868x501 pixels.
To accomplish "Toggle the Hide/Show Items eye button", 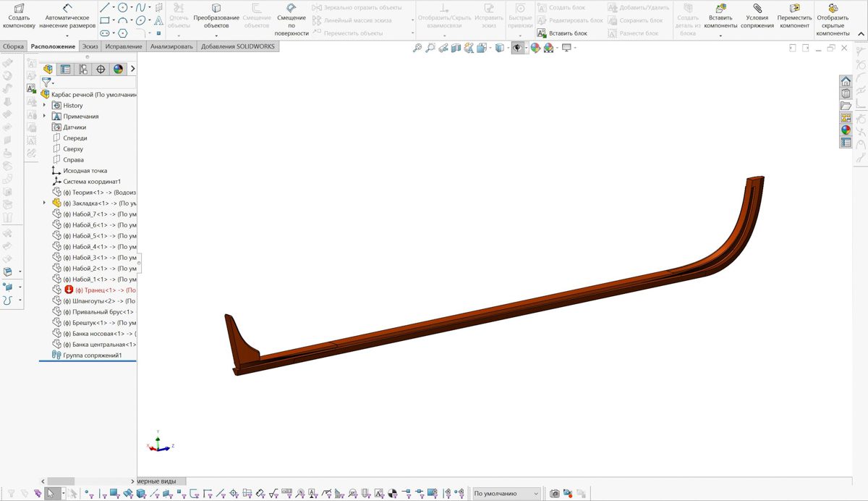I will pyautogui.click(x=516, y=48).
